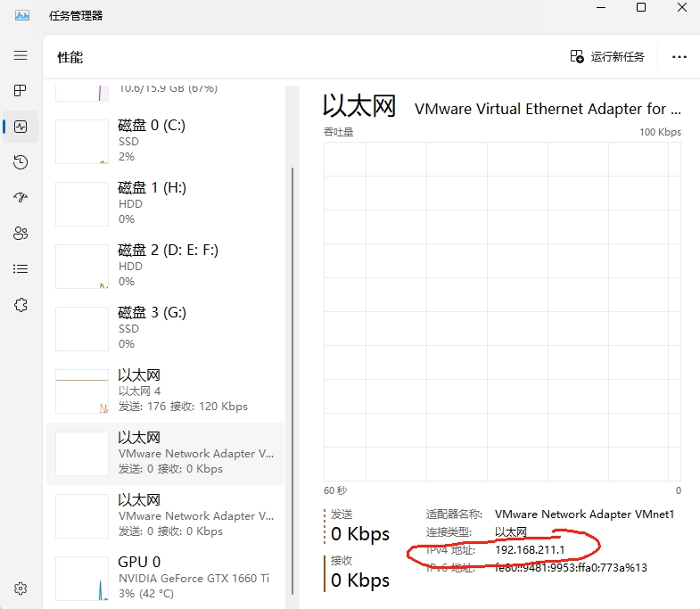Open the Services puzzle-piece icon
The image size is (700, 609).
click(21, 304)
